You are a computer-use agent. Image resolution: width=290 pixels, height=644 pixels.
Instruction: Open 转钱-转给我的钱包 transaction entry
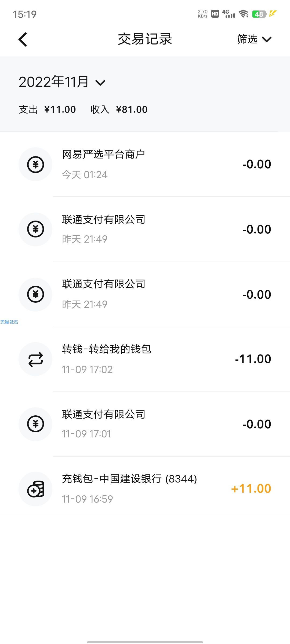145,359
